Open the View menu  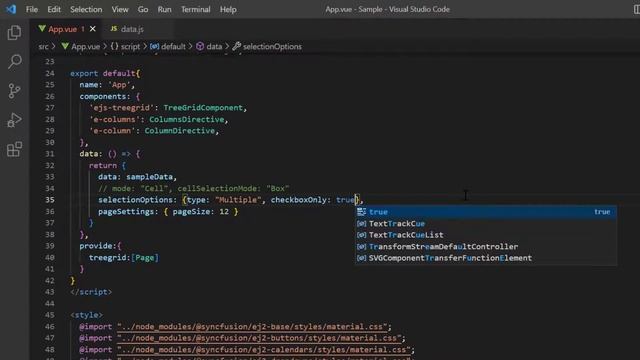[x=120, y=9]
